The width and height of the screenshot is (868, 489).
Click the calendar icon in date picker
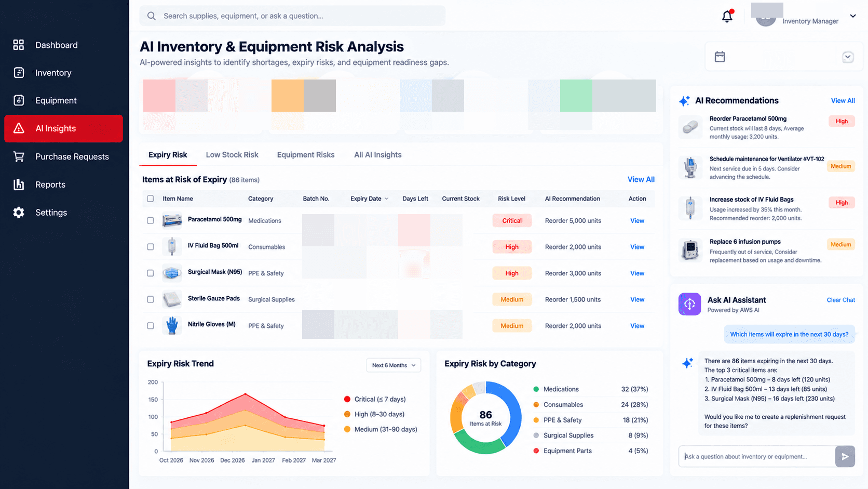tap(720, 57)
